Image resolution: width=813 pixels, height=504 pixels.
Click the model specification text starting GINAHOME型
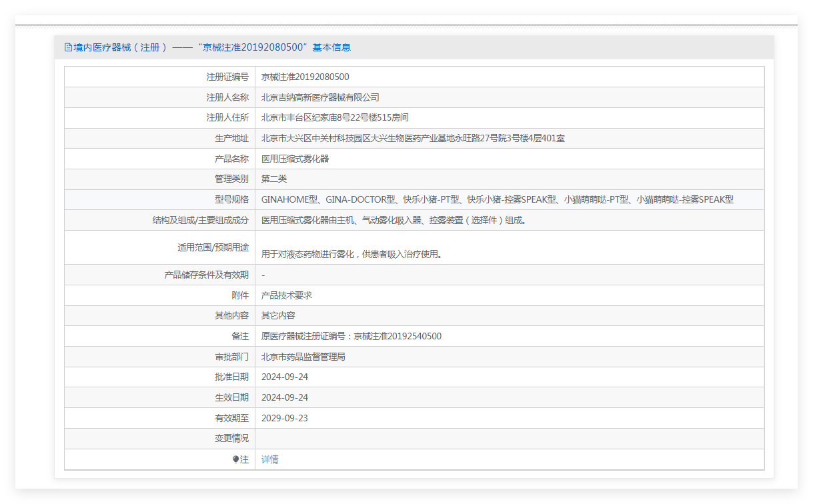[x=497, y=199]
